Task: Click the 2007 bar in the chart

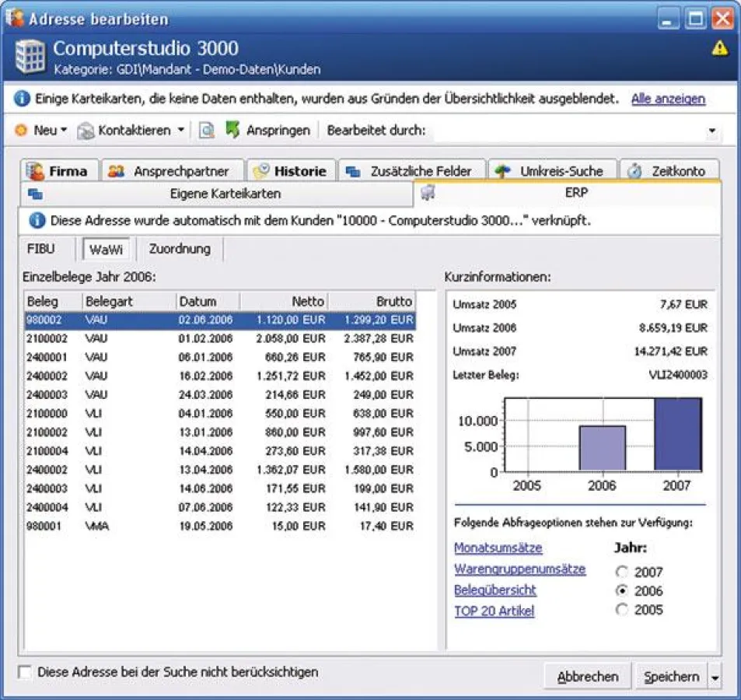Action: click(678, 434)
